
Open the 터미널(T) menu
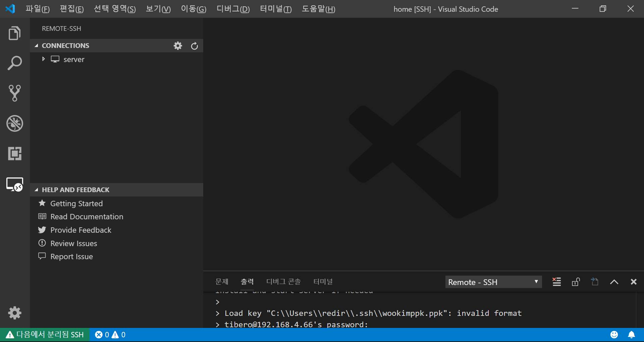tap(276, 9)
